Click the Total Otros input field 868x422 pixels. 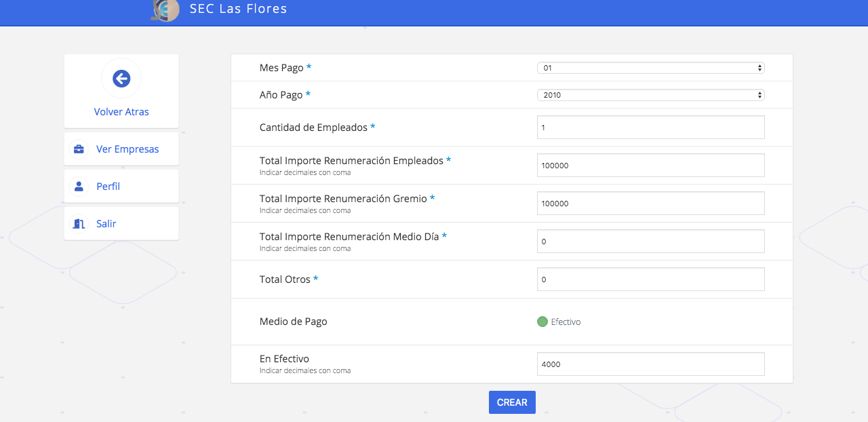pos(650,280)
